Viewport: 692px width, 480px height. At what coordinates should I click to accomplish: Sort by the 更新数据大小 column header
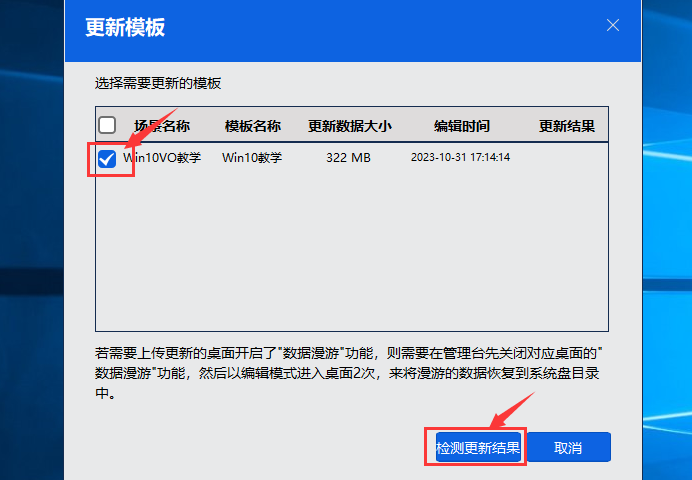[x=349, y=127]
